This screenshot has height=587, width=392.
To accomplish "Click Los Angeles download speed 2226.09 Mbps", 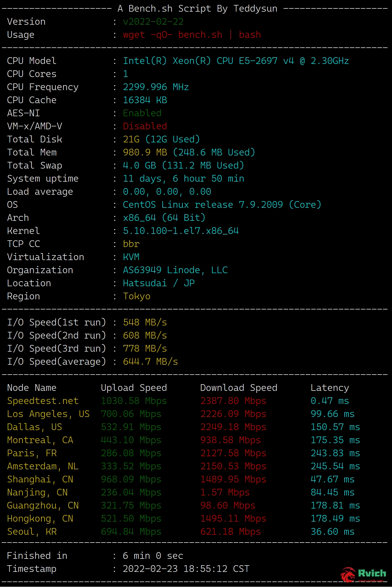I will (x=233, y=414).
